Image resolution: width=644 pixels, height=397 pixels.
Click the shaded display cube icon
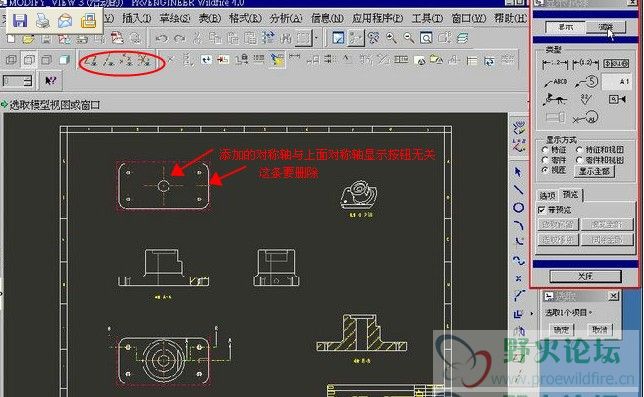(x=64, y=60)
